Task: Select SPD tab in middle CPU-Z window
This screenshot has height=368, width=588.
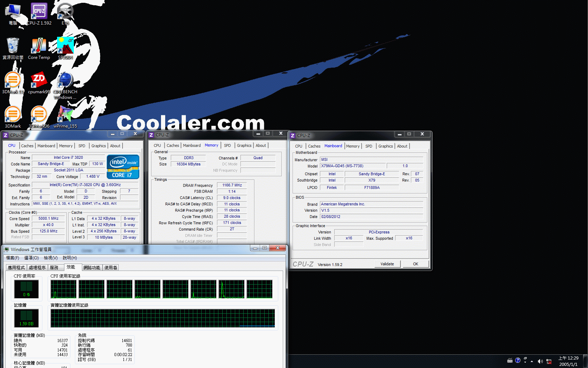Action: pos(227,145)
